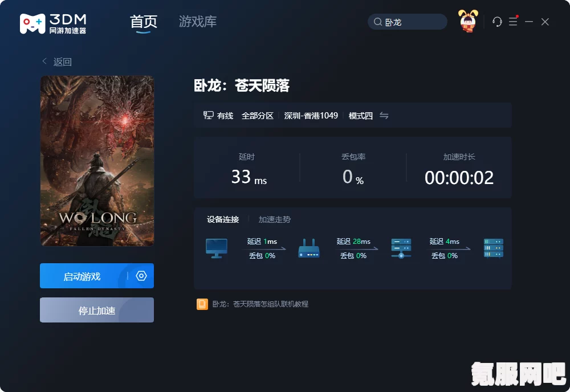The height and width of the screenshot is (392, 570).
Task: Click the 丢包 0% under 延迟 28ms
Action: tap(353, 255)
